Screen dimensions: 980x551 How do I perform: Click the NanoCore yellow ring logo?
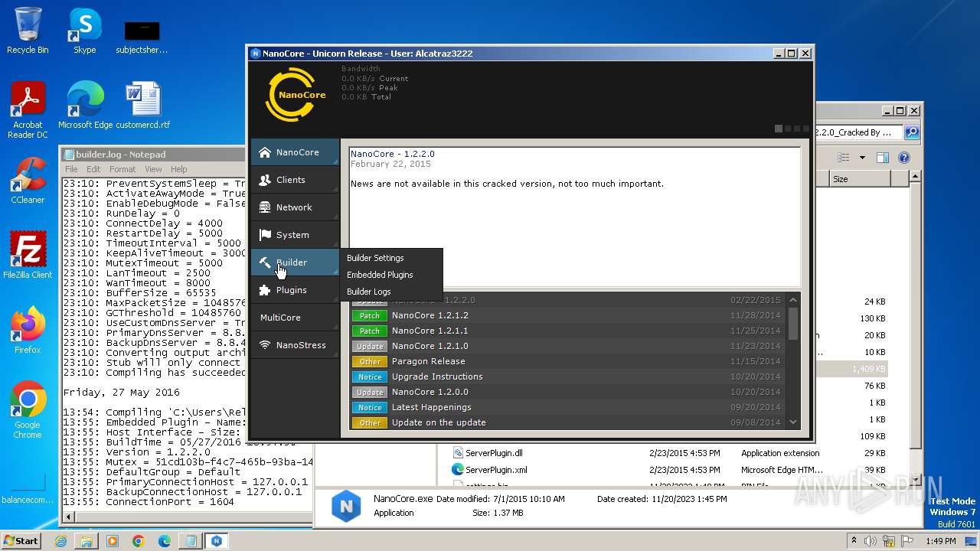click(296, 95)
